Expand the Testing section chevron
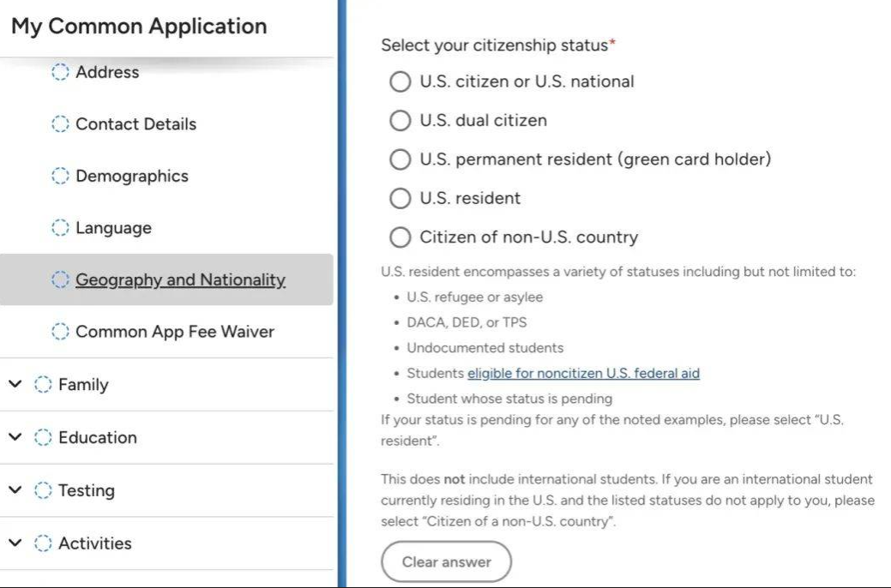 [x=15, y=489]
